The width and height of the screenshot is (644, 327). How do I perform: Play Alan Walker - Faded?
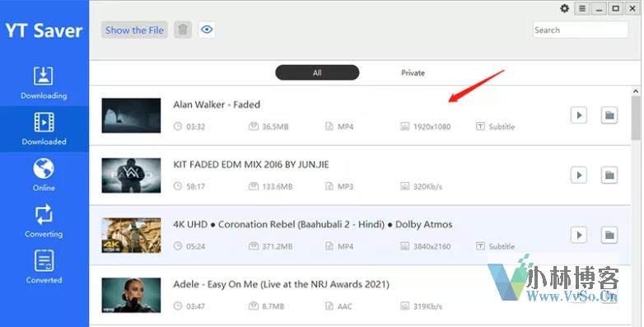(579, 115)
